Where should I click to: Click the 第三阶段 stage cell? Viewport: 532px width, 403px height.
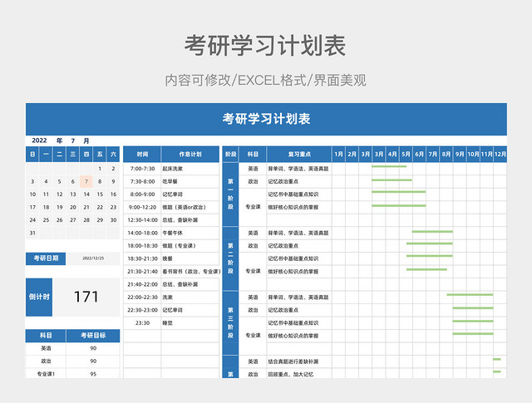tap(231, 323)
